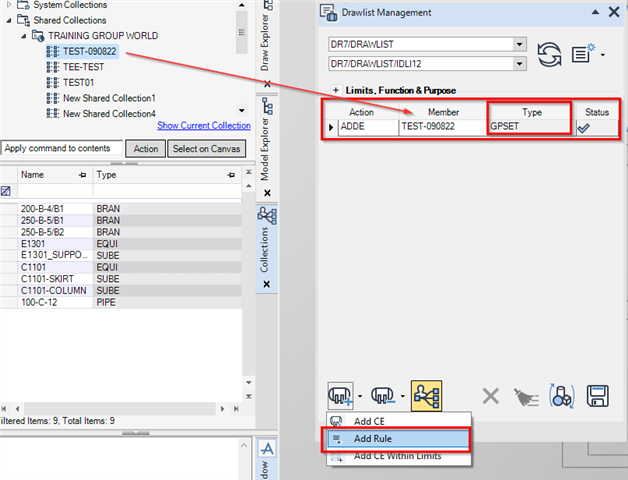Select row C1101-SKIRT in the grid
The height and width of the screenshot is (480, 628).
coord(121,278)
